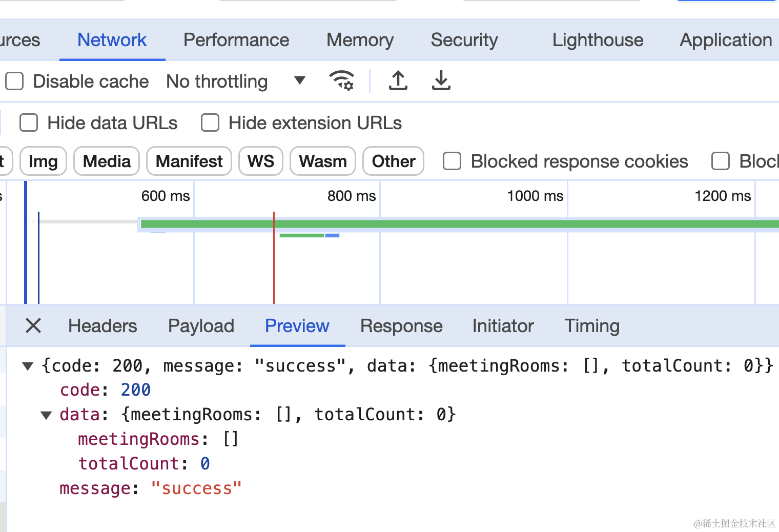Open network conditions settings icon
The image size is (779, 532).
(x=341, y=80)
